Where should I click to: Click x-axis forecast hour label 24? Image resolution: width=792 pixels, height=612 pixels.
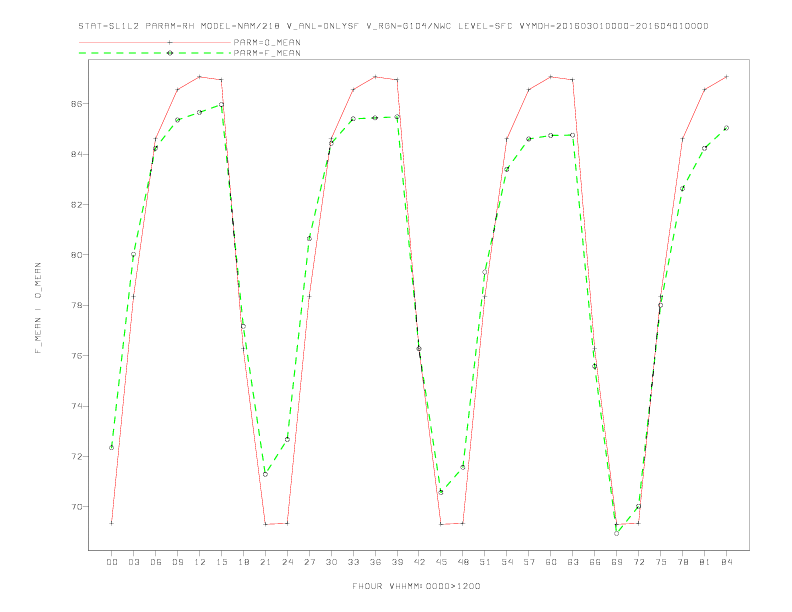point(287,562)
